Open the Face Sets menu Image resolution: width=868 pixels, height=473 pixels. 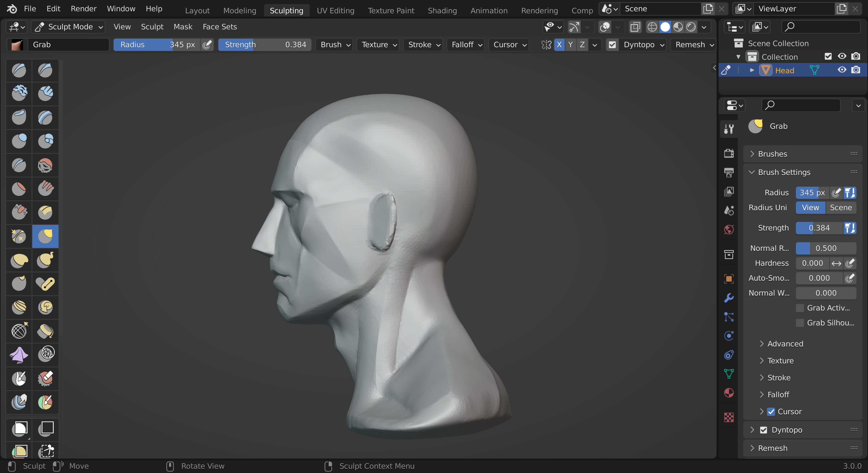(220, 27)
